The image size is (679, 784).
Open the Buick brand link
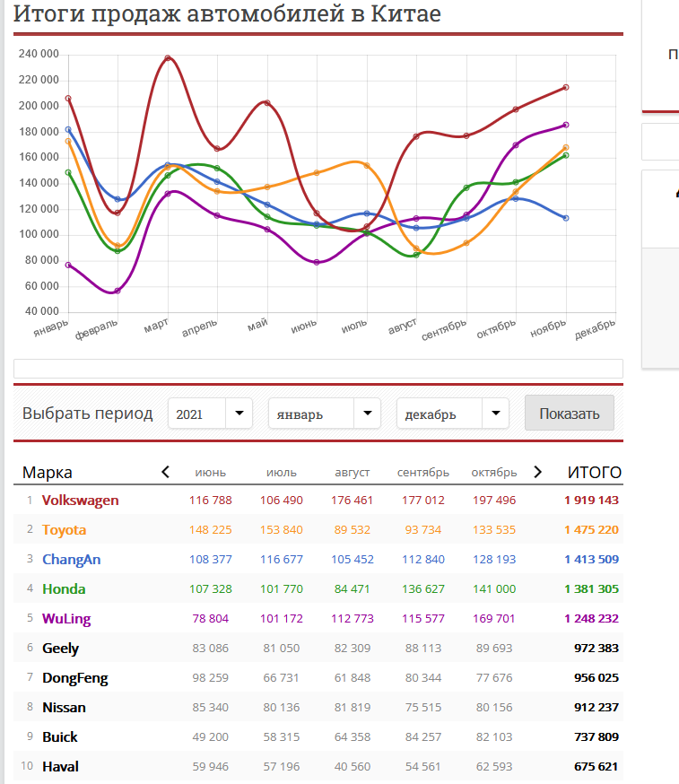click(x=59, y=737)
